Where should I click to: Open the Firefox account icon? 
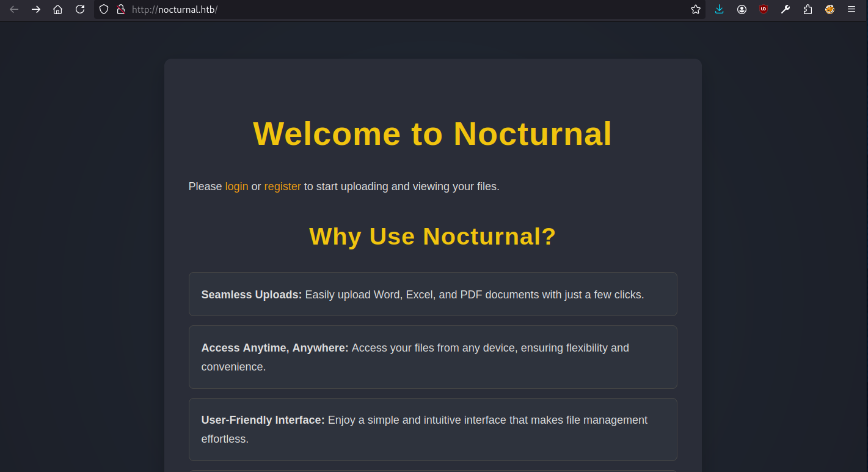pyautogui.click(x=742, y=10)
